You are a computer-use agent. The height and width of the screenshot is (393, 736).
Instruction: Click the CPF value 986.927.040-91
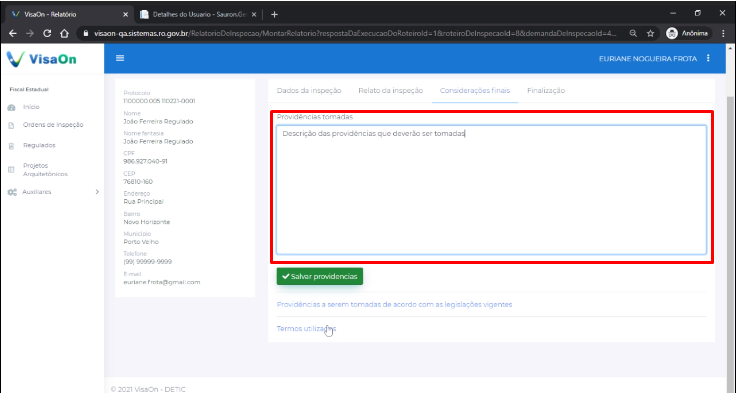[x=146, y=161]
